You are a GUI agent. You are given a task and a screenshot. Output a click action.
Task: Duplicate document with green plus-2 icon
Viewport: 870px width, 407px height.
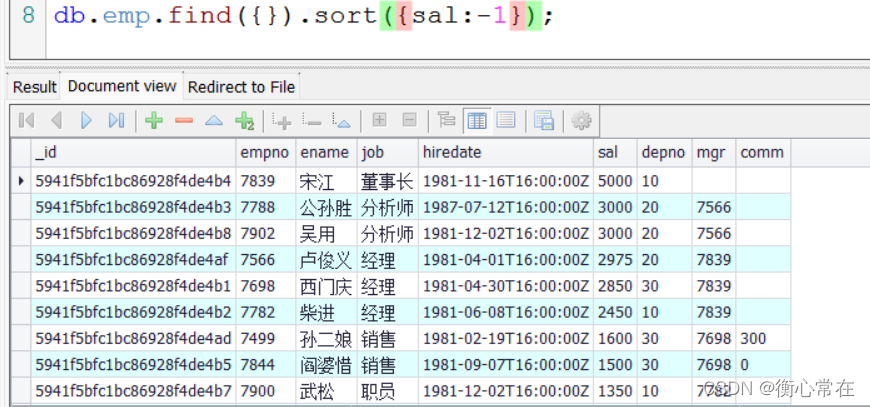244,120
